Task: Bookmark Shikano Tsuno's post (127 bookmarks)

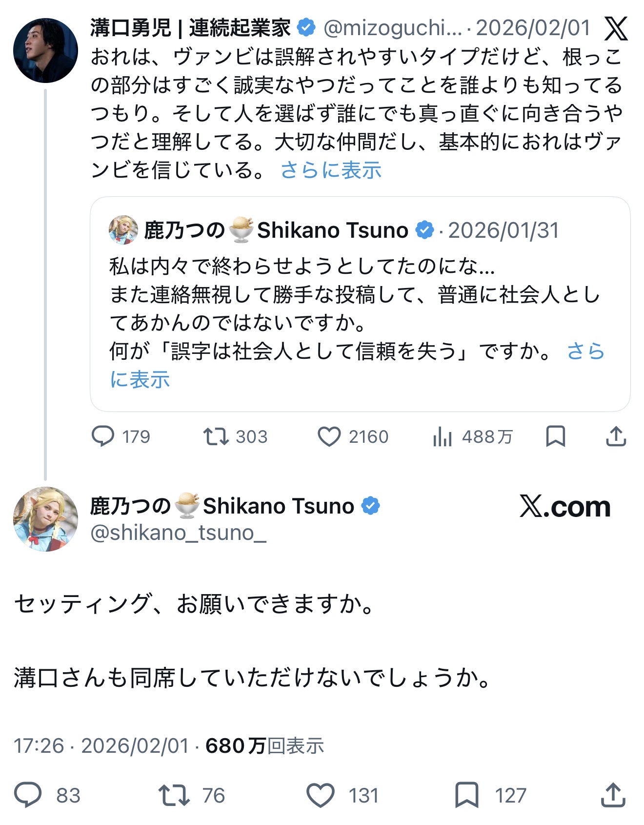Action: coord(466,795)
